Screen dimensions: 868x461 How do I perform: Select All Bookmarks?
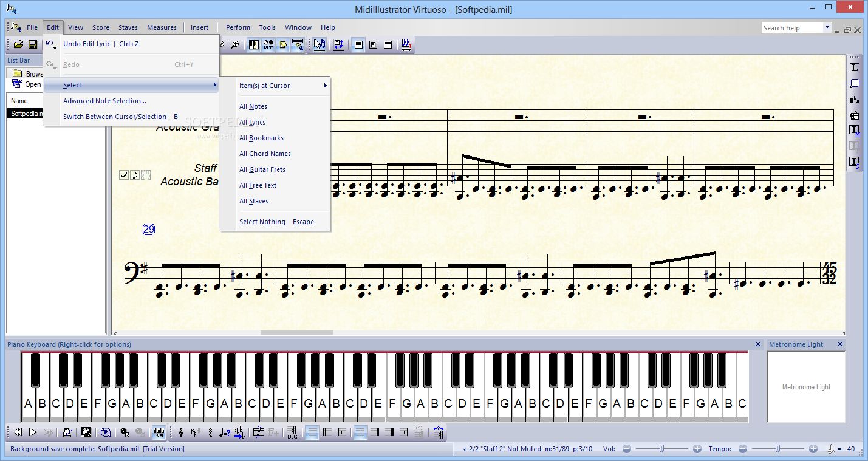point(261,138)
